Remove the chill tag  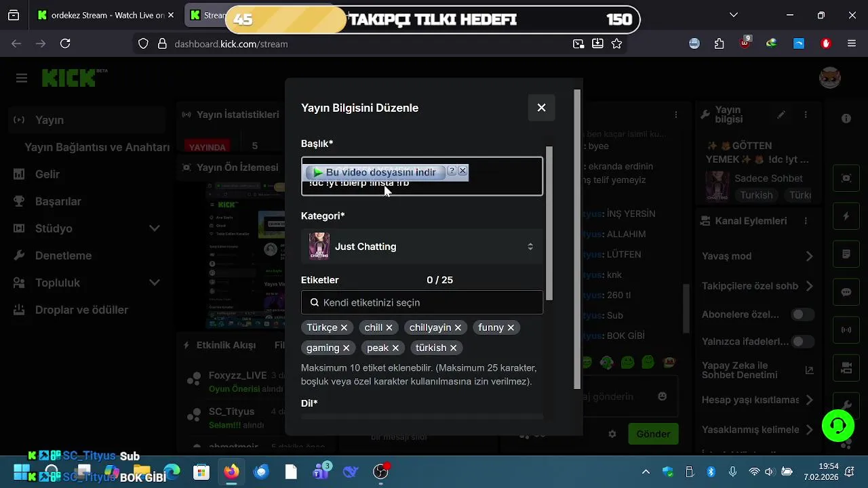coord(389,327)
